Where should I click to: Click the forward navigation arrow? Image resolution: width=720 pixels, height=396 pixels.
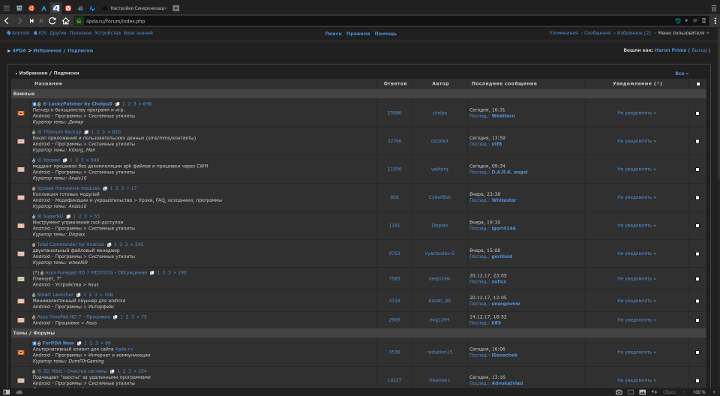(x=20, y=21)
